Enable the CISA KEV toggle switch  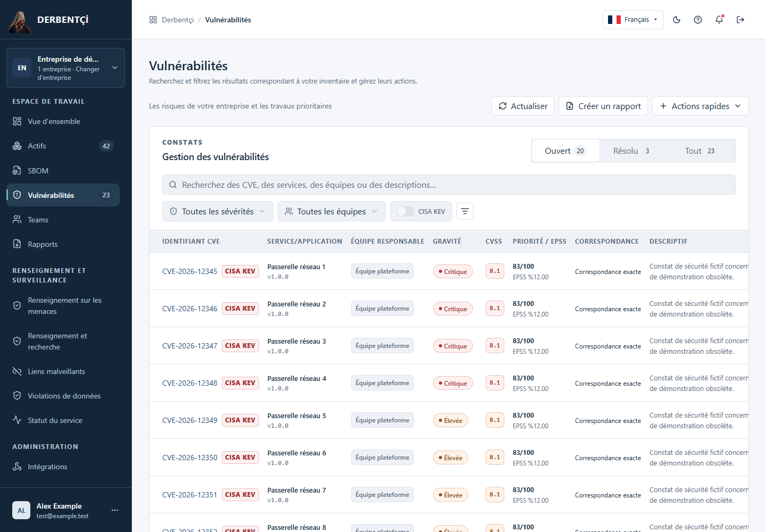(405, 211)
